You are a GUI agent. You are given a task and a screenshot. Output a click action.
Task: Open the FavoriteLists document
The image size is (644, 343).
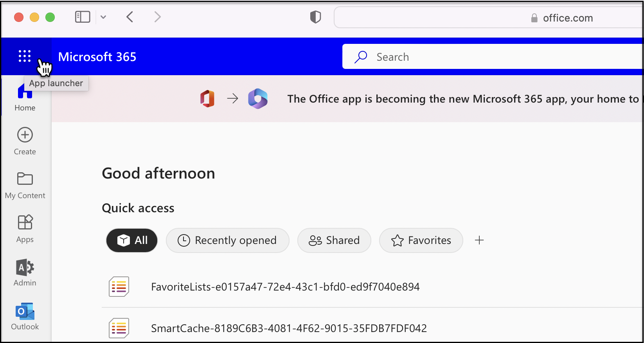pos(285,286)
